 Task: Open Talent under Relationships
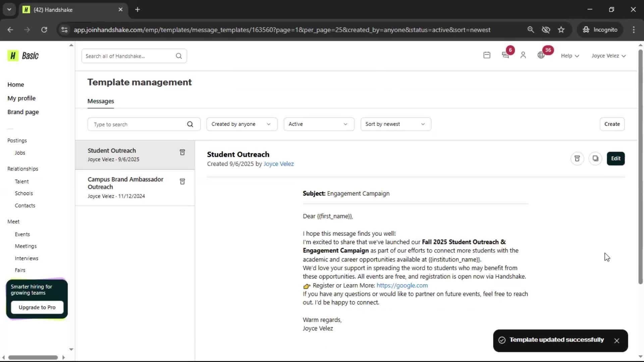(x=22, y=181)
